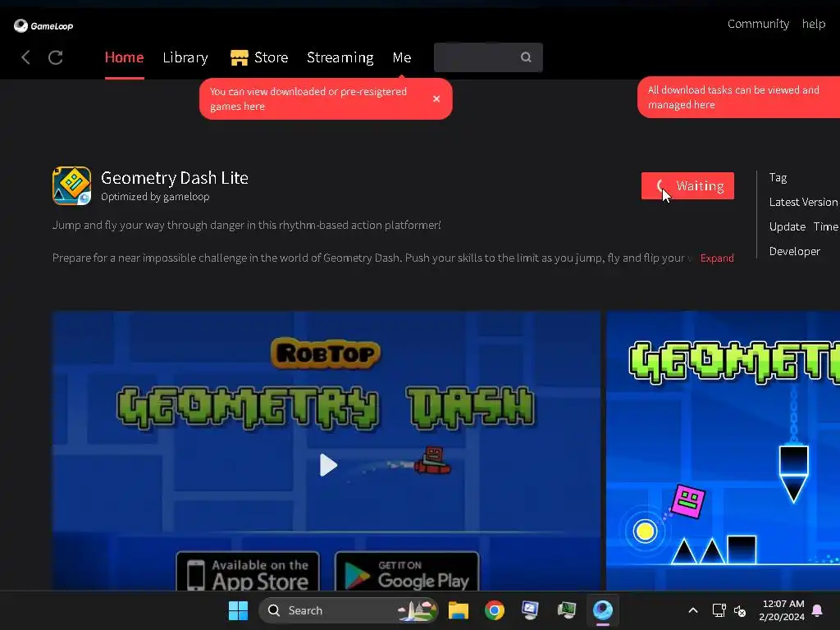The image size is (840, 630).
Task: Click the download tasks tooltip
Action: (739, 98)
